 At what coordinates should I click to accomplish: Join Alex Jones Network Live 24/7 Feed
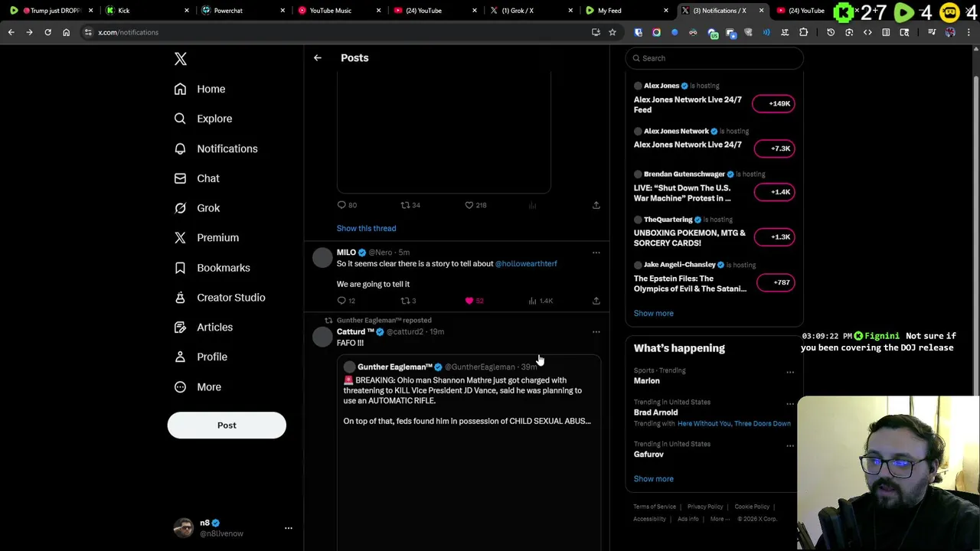click(688, 105)
